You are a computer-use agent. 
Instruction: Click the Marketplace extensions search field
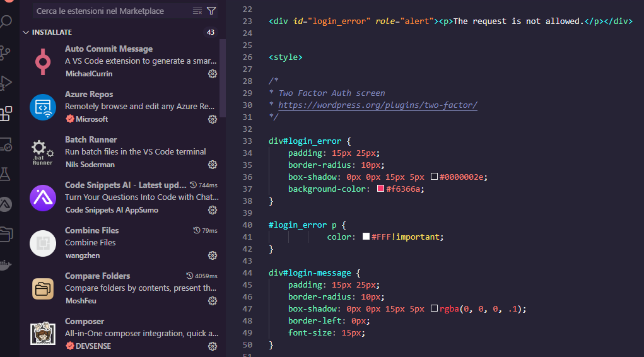[112, 11]
